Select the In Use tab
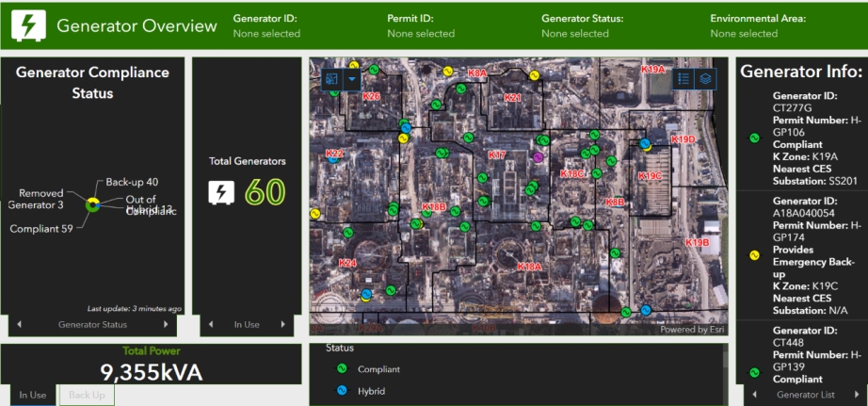868x406 pixels. click(x=32, y=395)
